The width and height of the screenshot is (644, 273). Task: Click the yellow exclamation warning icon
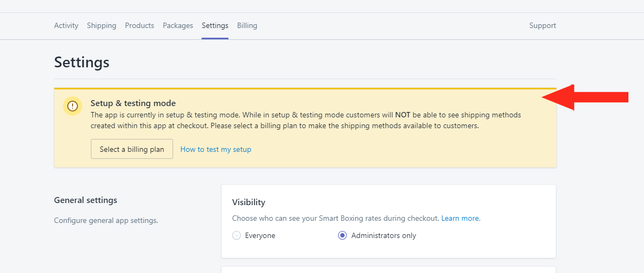[x=73, y=106]
